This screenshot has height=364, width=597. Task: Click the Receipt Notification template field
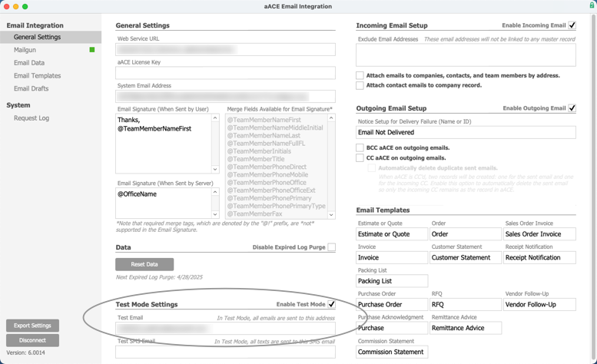click(539, 257)
